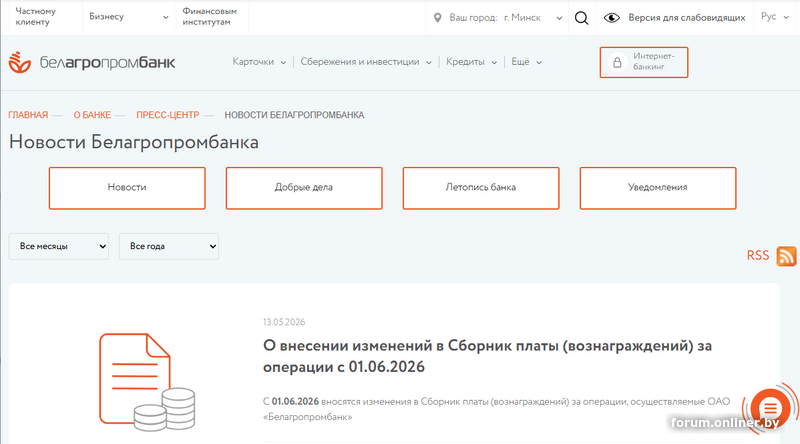Click the Версия для слабовидящих text
This screenshot has width=800, height=444.
pyautogui.click(x=687, y=18)
